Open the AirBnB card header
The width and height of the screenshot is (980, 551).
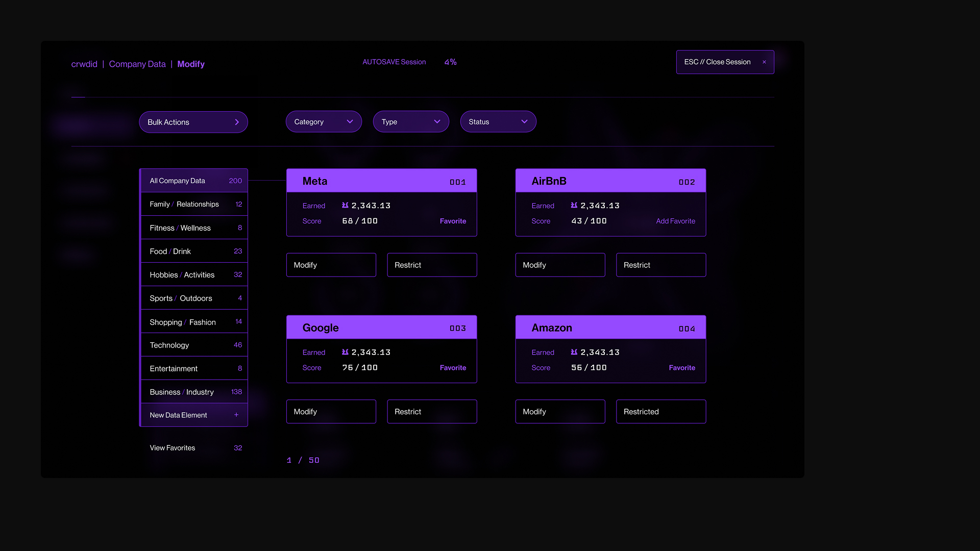610,181
